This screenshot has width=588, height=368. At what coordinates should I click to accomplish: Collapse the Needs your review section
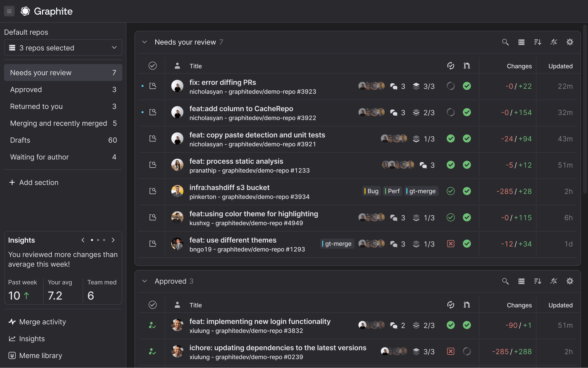pos(144,42)
